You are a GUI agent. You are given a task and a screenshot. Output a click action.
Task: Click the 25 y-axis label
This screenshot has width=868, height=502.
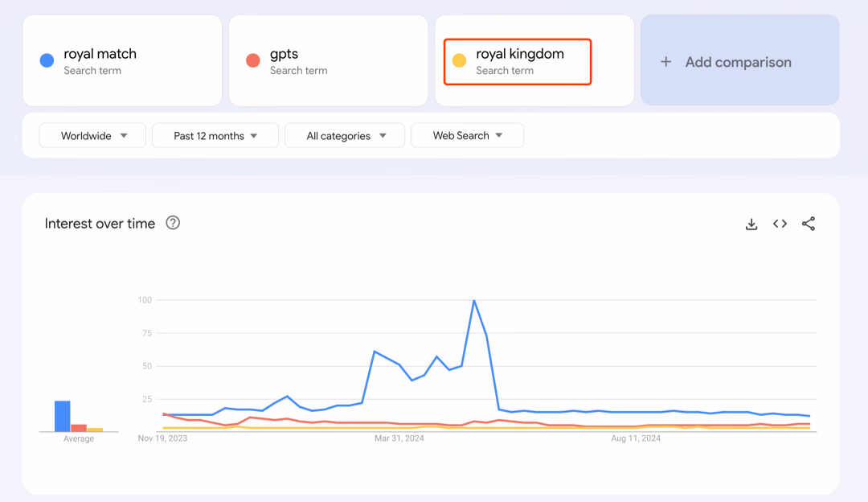click(x=147, y=399)
